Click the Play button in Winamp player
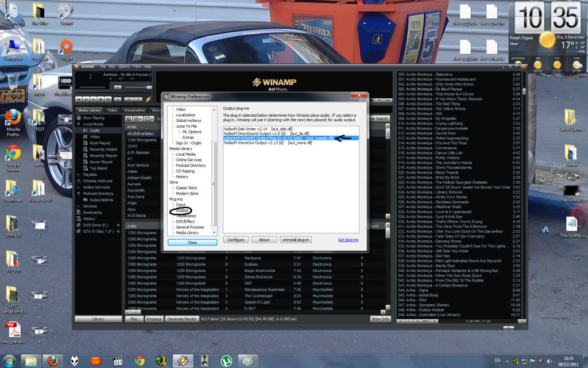Image resolution: width=588 pixels, height=368 pixels. click(86, 99)
